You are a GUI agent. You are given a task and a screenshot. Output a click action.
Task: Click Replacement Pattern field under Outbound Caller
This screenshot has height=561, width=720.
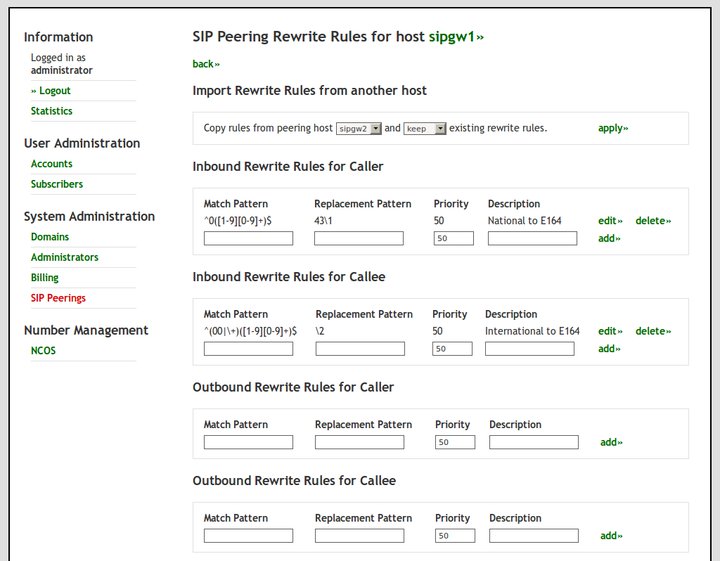360,442
